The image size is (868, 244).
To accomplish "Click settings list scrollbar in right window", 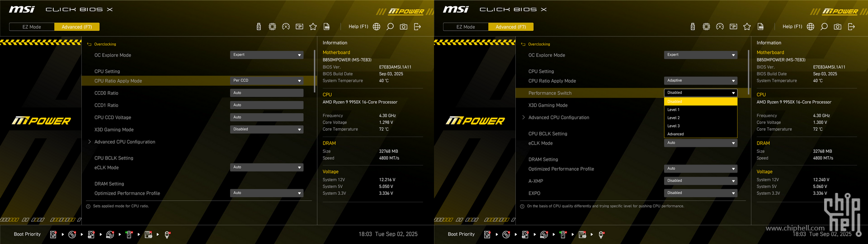I will pyautogui.click(x=749, y=71).
